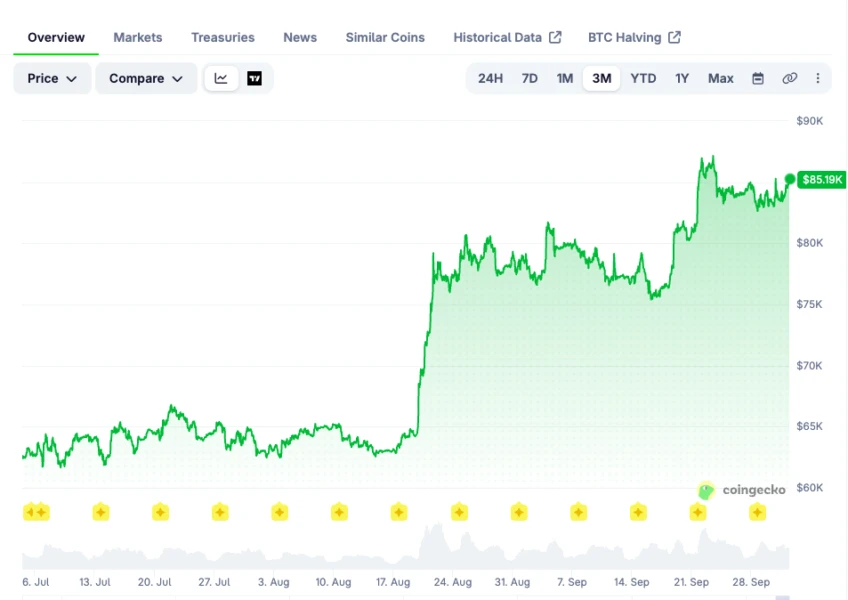This screenshot has width=848, height=600.
Task: Go to the News tab
Action: point(300,37)
